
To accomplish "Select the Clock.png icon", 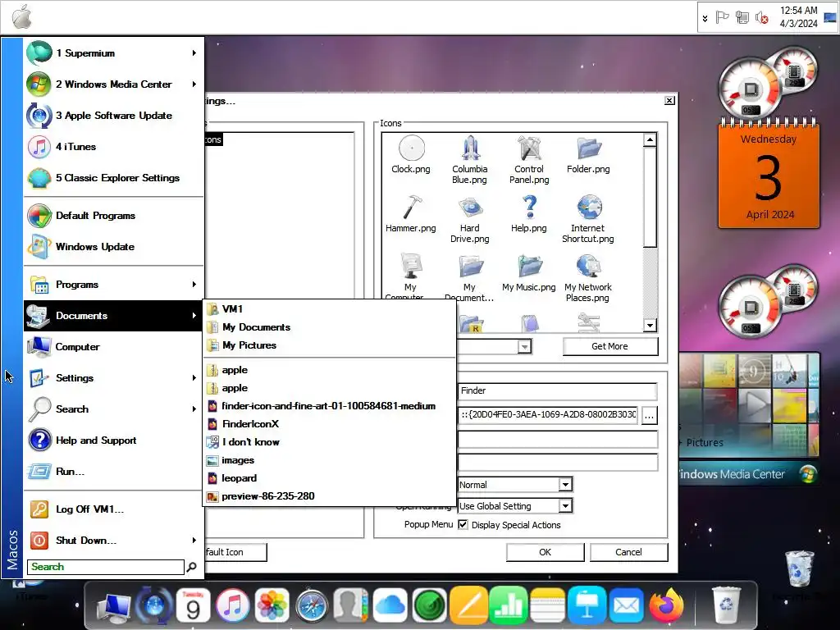I will click(x=411, y=154).
